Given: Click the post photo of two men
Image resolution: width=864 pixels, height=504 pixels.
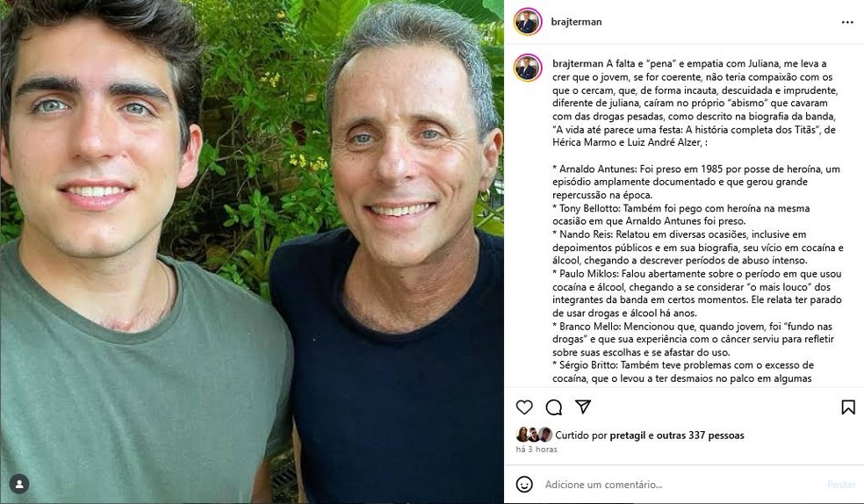Looking at the screenshot, I should tap(252, 252).
